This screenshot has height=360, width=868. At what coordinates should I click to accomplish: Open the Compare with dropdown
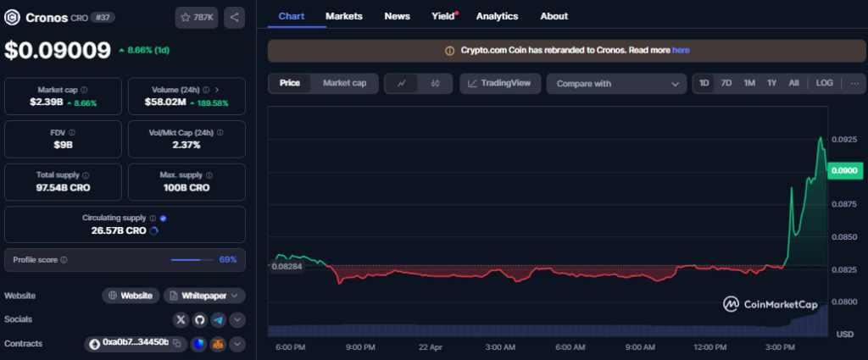pyautogui.click(x=616, y=84)
